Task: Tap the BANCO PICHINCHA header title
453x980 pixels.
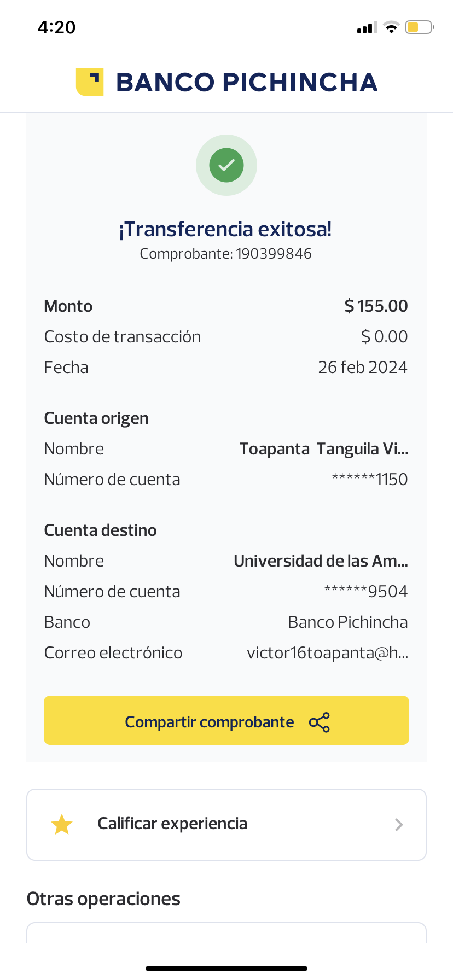Action: [247, 83]
